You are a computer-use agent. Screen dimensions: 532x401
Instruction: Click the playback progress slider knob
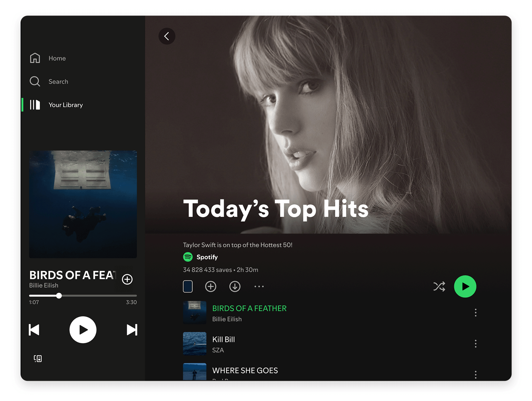click(59, 295)
